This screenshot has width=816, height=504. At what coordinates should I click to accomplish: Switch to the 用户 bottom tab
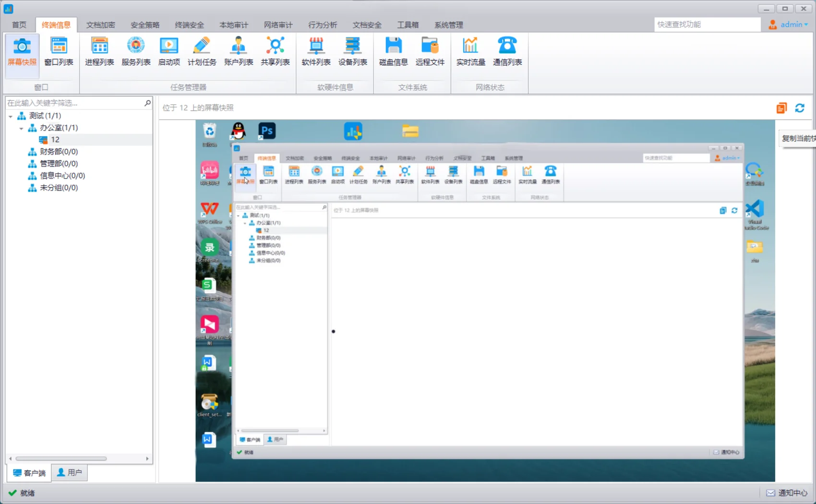tap(70, 473)
